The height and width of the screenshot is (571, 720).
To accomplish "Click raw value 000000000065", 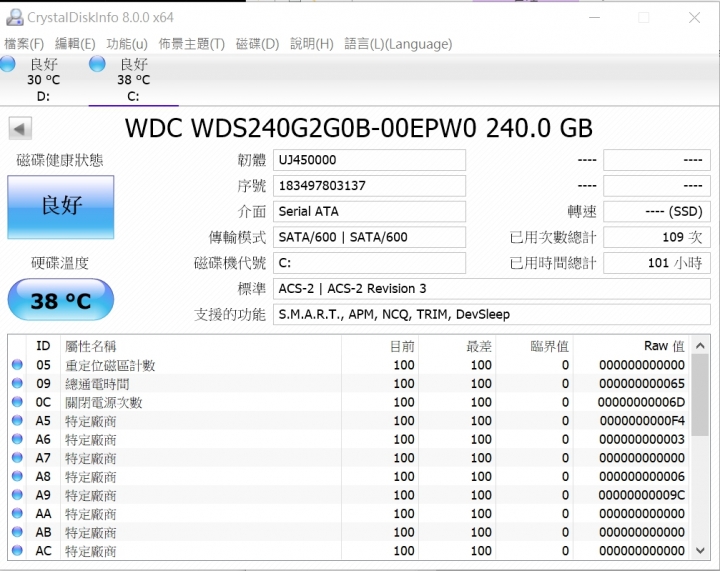I will click(641, 384).
